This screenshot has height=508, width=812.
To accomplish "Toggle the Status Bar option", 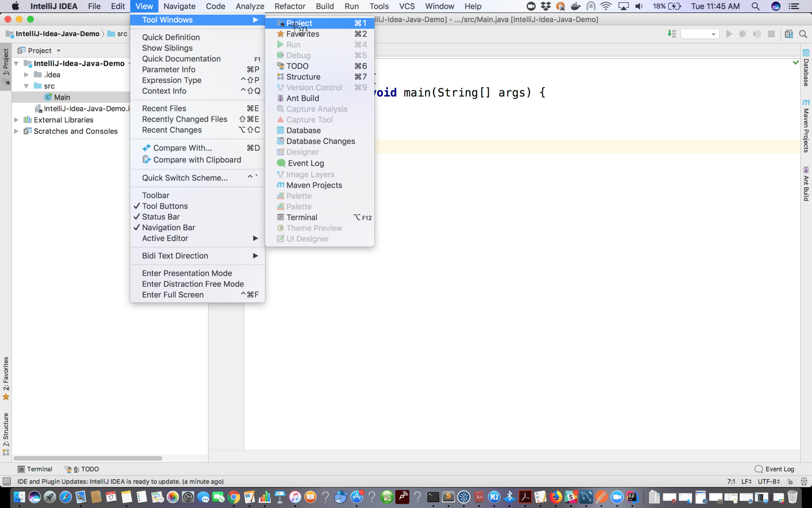I will pos(198,217).
